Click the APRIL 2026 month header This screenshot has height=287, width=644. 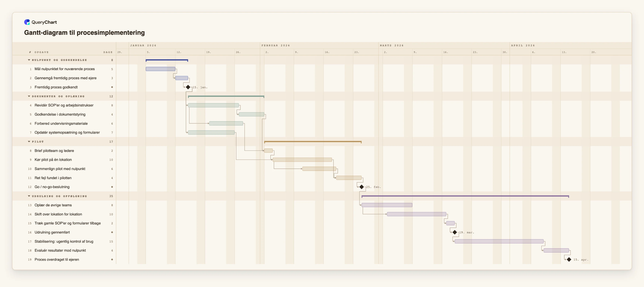pos(523,46)
